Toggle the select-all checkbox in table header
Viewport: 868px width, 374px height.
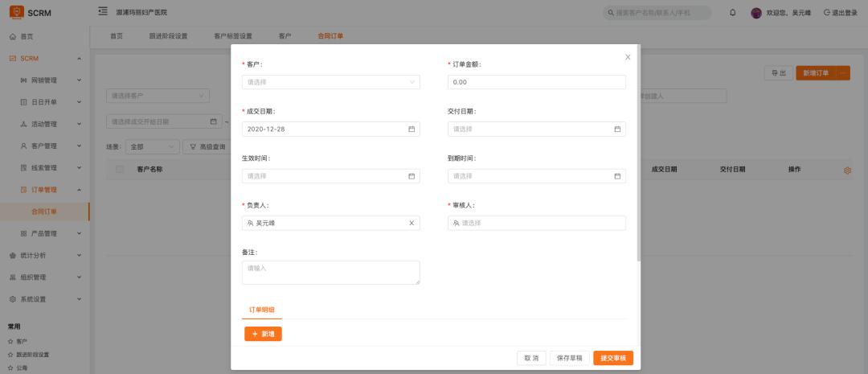tap(120, 170)
